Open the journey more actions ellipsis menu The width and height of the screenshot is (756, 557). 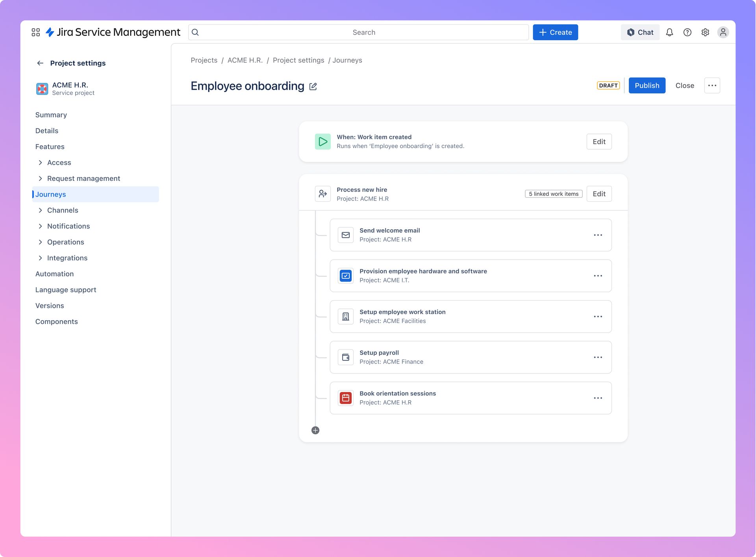(712, 85)
